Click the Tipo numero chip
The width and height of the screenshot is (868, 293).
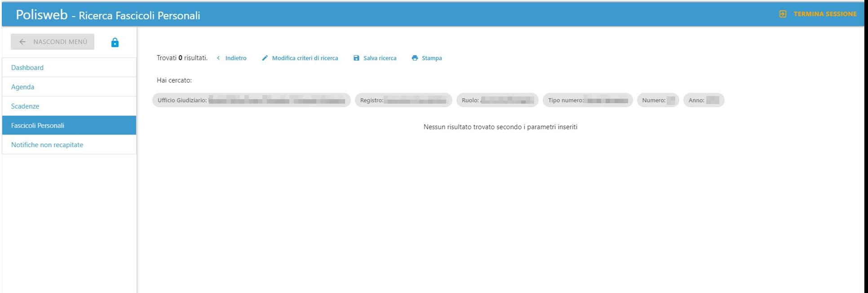[587, 101]
